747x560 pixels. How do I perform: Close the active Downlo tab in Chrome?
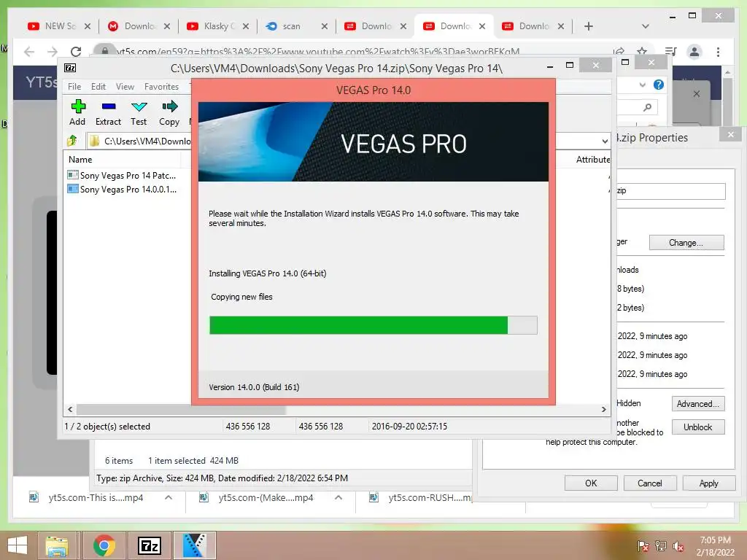pyautogui.click(x=482, y=26)
